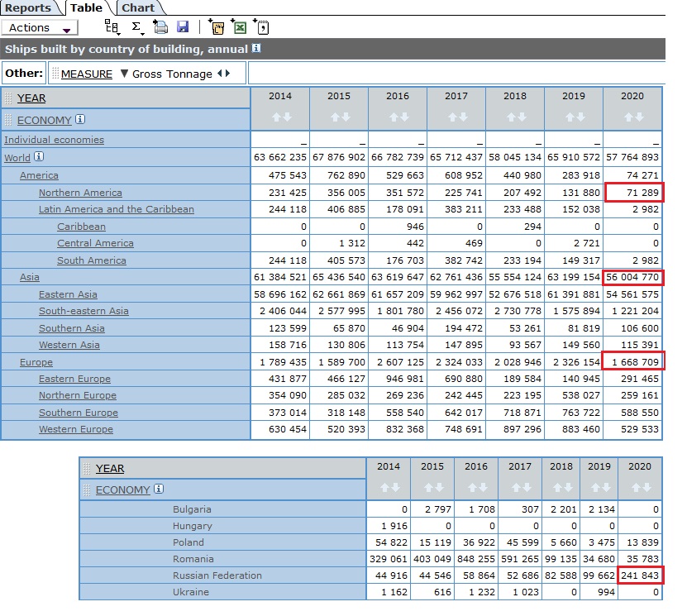Open the Eastern Europe link
Screen dimensions: 687x616
click(74, 379)
